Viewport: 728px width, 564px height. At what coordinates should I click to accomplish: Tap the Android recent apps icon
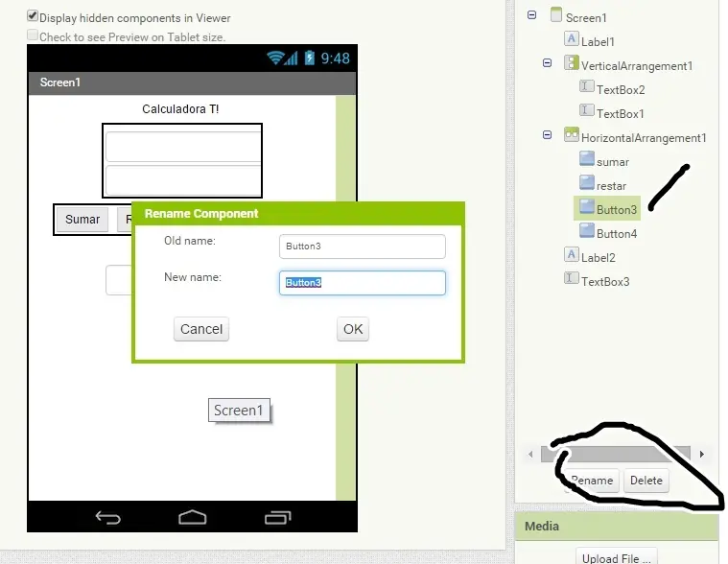point(277,517)
